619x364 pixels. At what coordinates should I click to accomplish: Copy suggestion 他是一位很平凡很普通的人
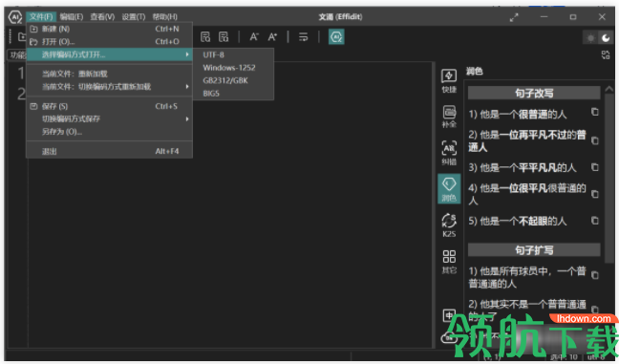(x=595, y=194)
